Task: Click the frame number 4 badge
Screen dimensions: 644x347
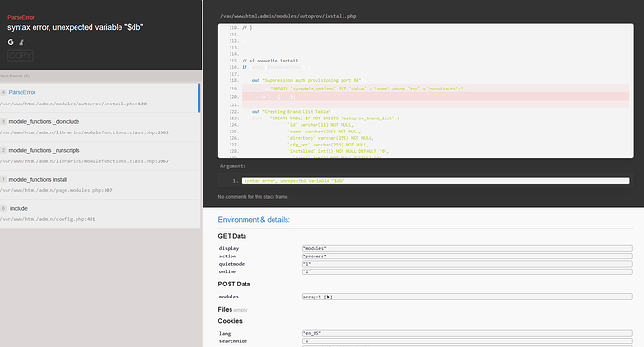Action: [4, 92]
